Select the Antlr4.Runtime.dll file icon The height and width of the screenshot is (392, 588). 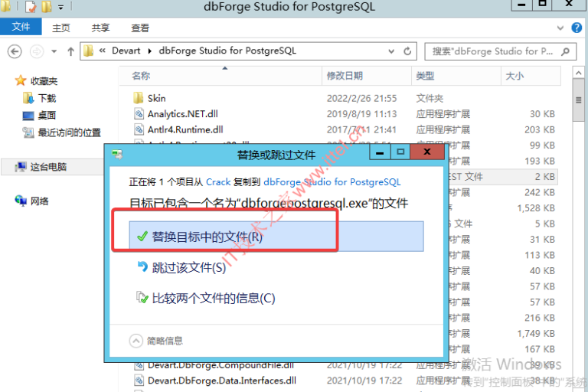tap(139, 129)
